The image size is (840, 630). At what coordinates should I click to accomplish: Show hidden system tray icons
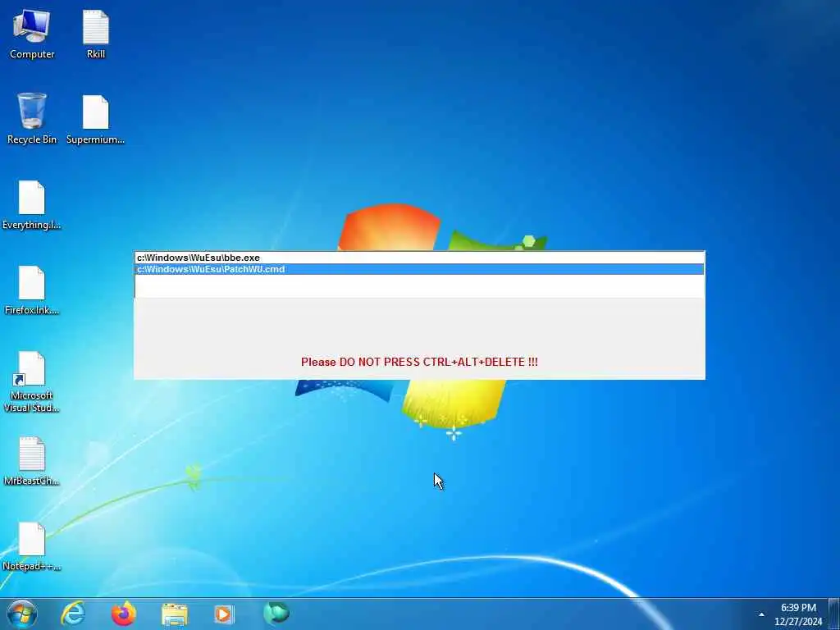(761, 614)
